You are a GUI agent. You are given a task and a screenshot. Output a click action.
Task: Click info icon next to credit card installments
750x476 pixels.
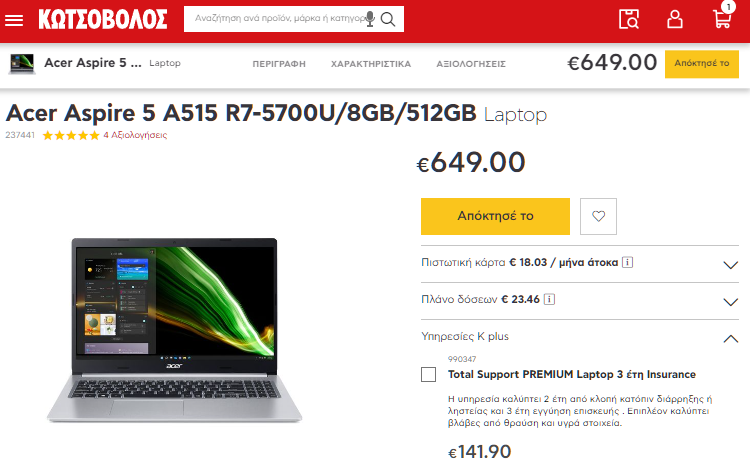click(x=628, y=262)
